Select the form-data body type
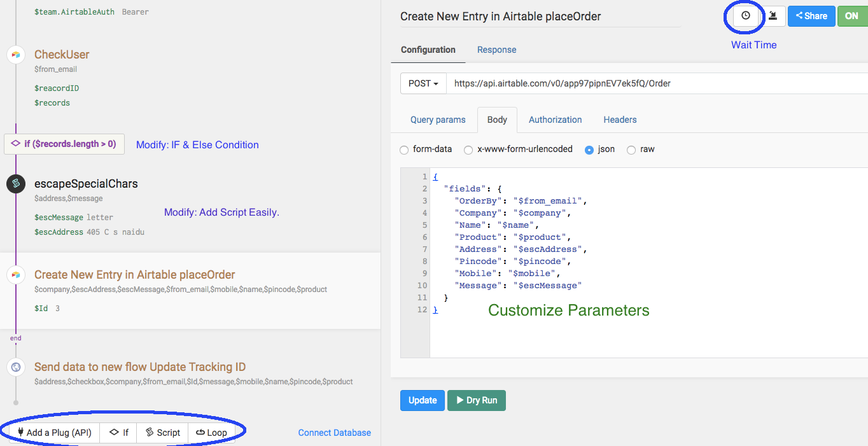This screenshot has height=446, width=868. [404, 150]
